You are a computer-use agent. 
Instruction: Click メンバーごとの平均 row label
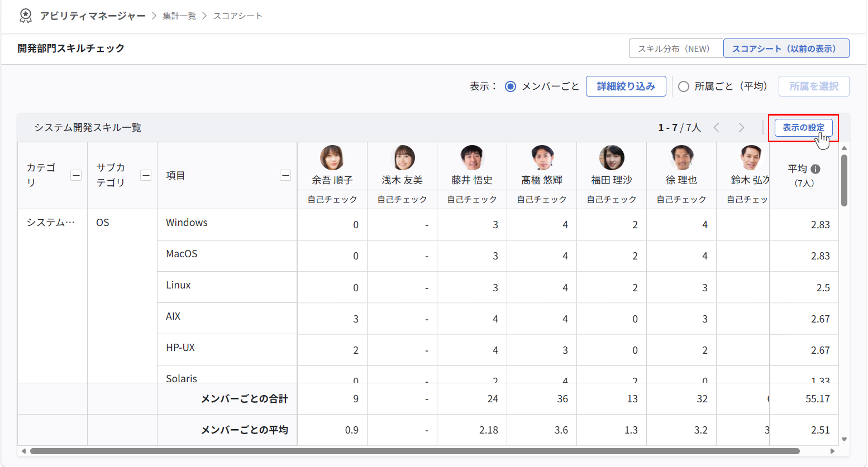(x=245, y=430)
